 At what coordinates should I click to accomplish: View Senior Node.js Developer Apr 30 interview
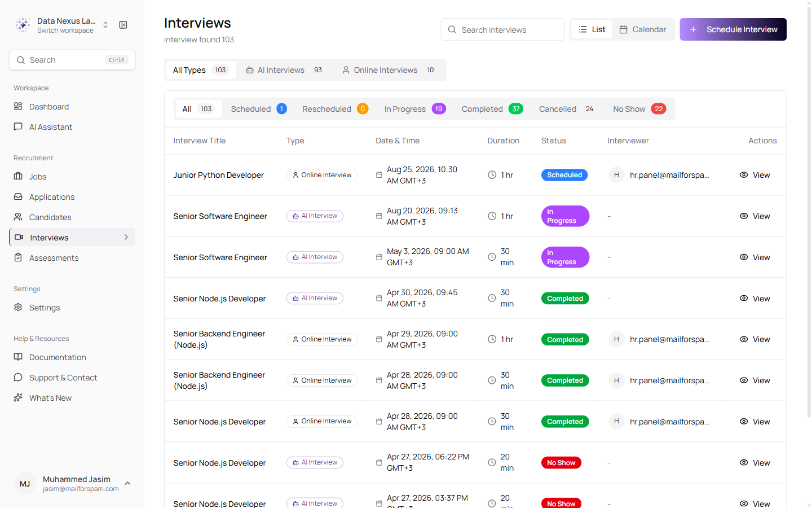pos(754,299)
